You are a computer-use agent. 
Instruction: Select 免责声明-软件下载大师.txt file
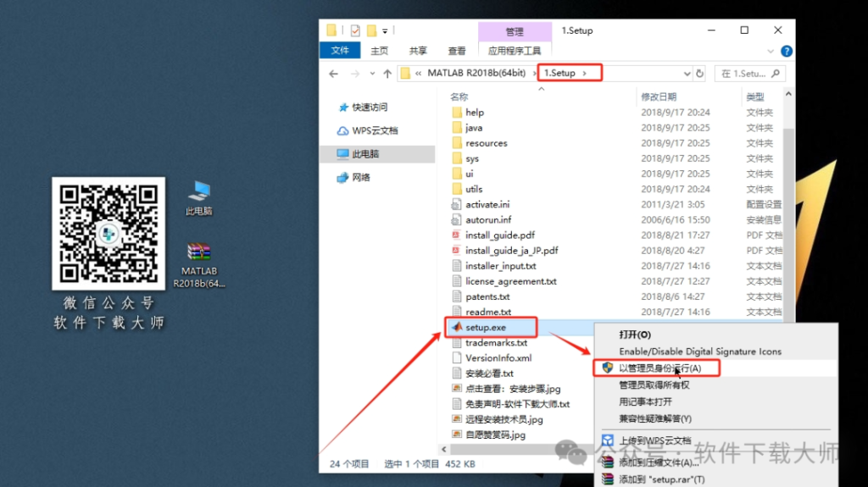tap(518, 405)
